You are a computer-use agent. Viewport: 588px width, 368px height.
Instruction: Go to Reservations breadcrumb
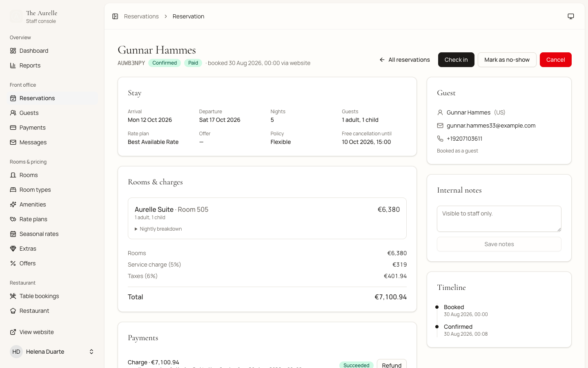(x=141, y=16)
